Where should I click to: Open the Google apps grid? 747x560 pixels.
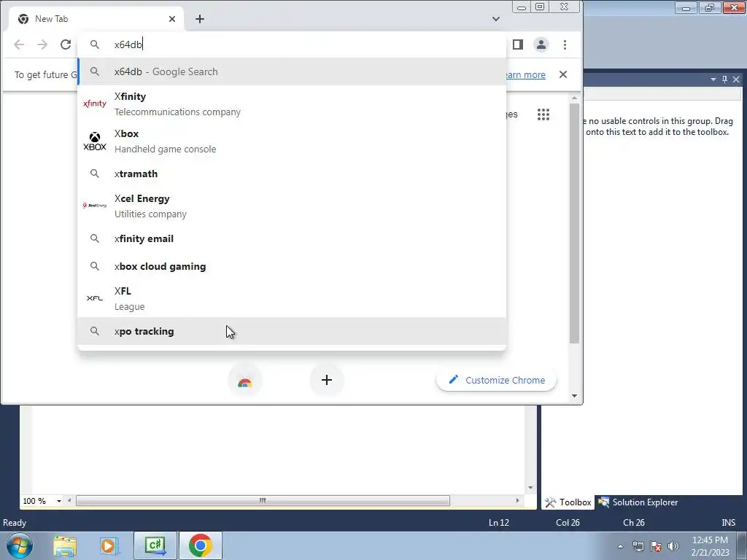pos(543,114)
